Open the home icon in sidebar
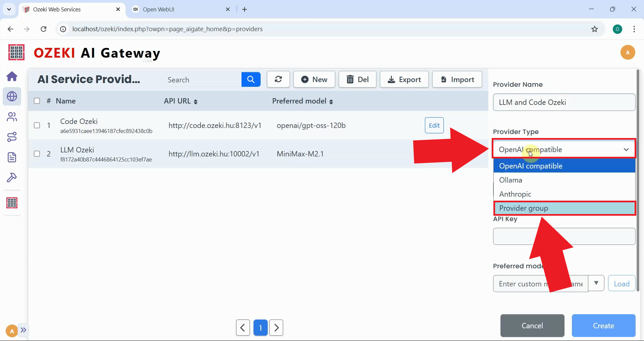Screen dimensions: 644x341 tap(12, 76)
